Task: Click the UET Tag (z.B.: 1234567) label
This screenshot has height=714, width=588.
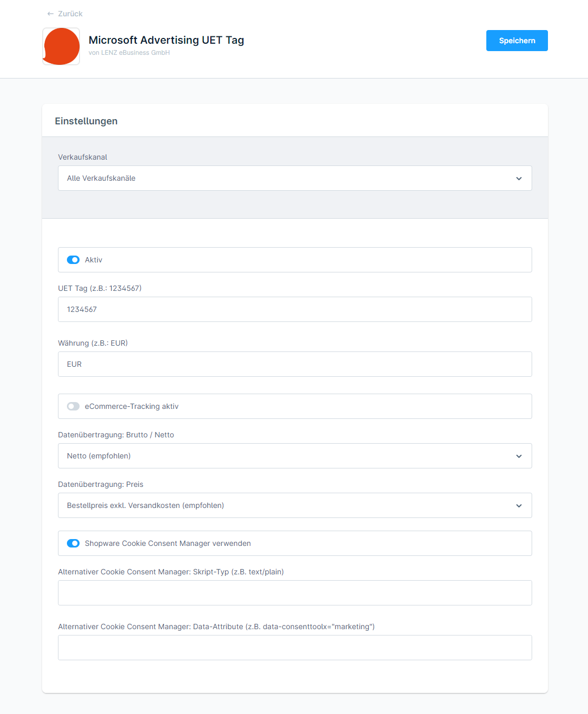Action: click(x=100, y=288)
